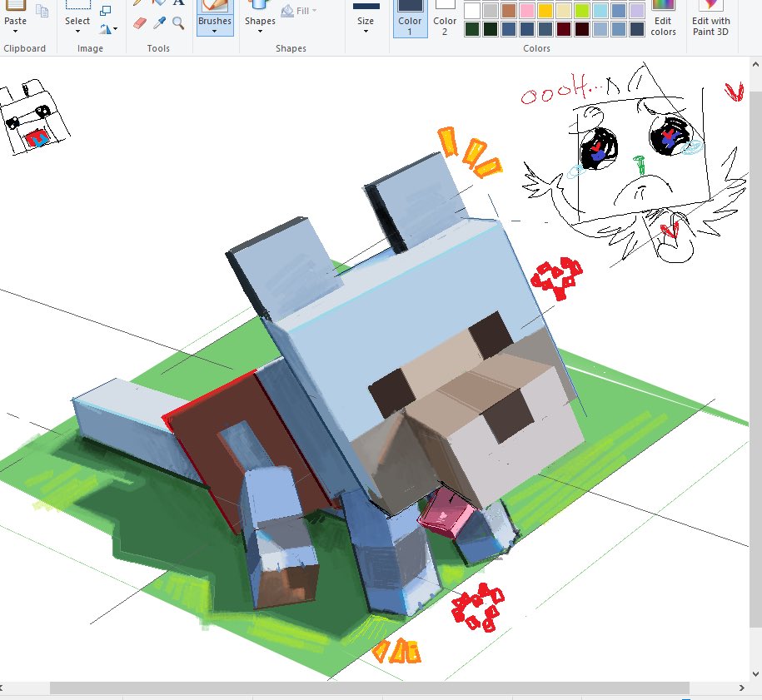Open the Select dropdown menu
This screenshot has width=762, height=700.
(x=77, y=32)
